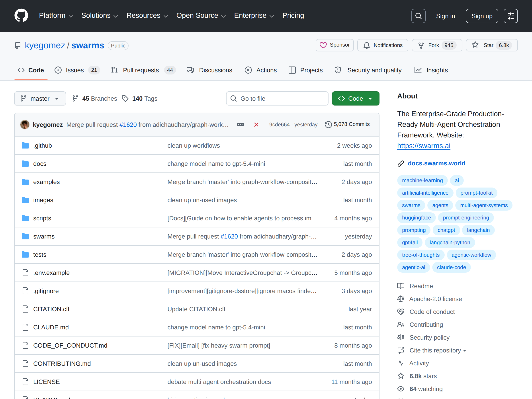The width and height of the screenshot is (532, 399).
Task: Switch to the Code tab
Action: (31, 70)
